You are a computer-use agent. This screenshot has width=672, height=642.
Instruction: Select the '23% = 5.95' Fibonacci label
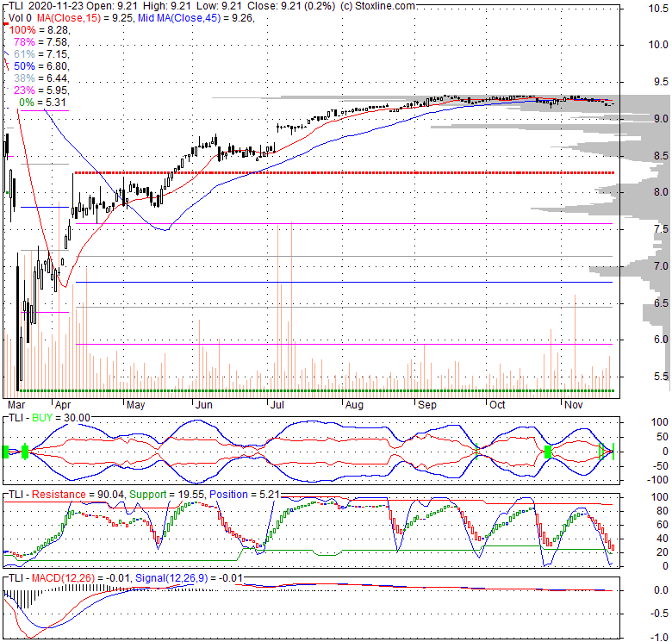(41, 90)
